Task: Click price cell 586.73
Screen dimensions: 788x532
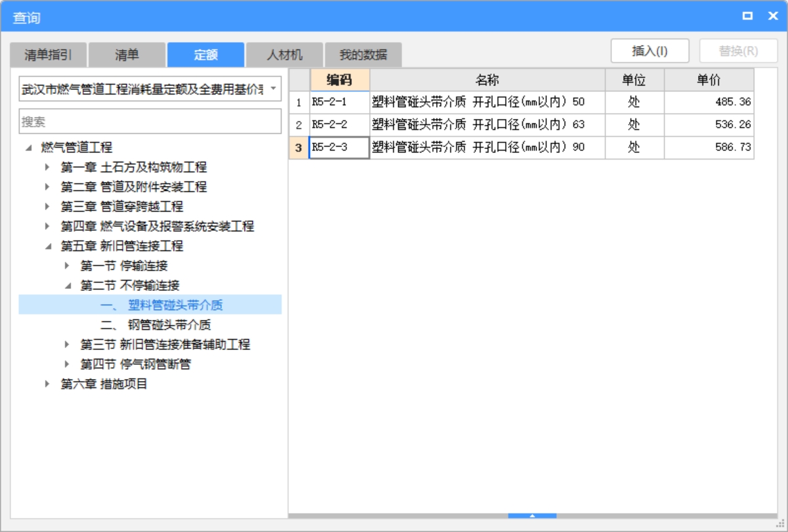Action: point(709,147)
